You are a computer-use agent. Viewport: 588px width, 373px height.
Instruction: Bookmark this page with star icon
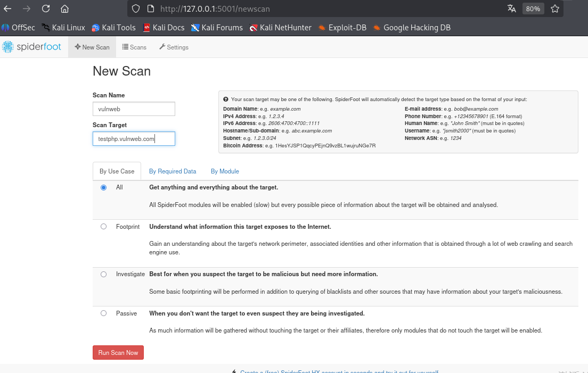pos(555,9)
